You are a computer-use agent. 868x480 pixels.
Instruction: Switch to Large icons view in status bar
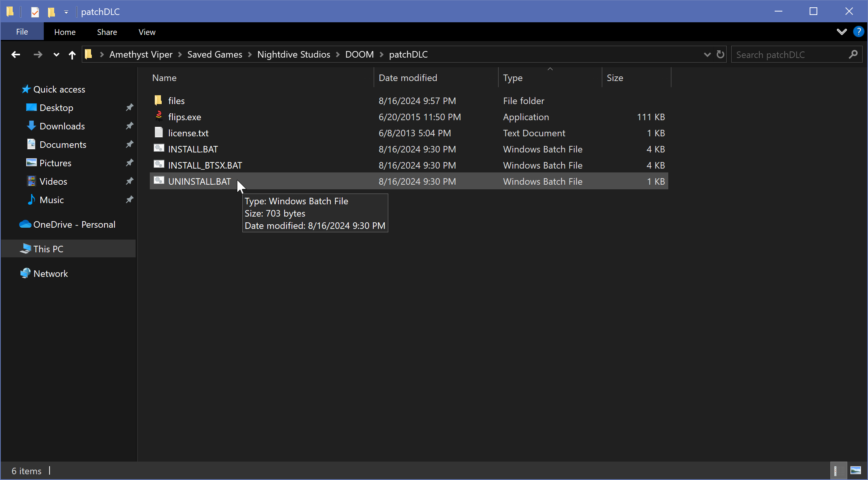[856, 471]
